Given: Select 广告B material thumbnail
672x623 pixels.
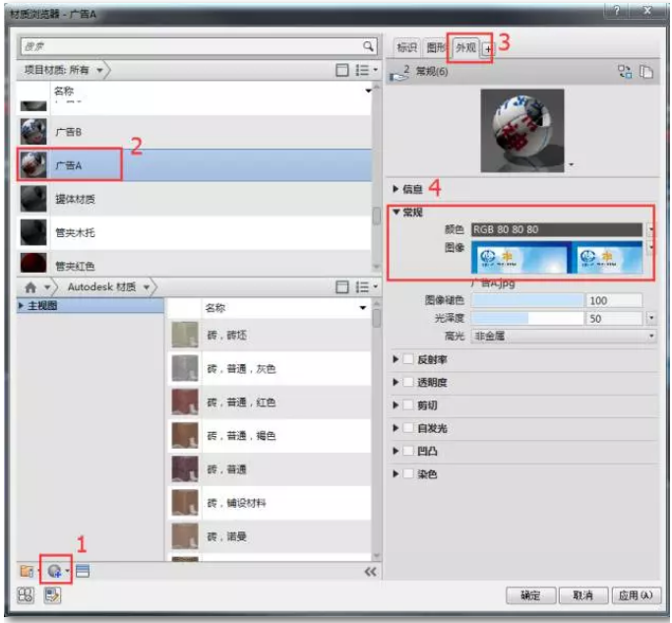Looking at the screenshot, I should pos(33,131).
